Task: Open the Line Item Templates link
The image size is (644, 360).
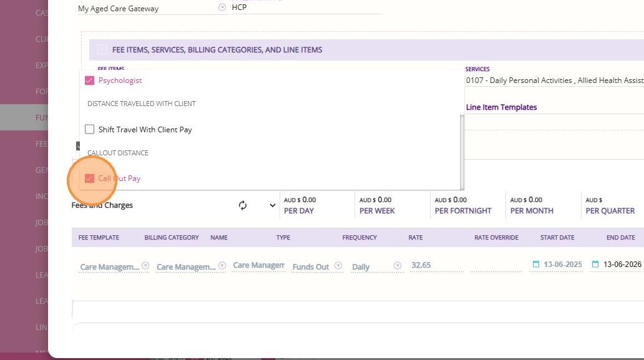Action: tap(501, 107)
